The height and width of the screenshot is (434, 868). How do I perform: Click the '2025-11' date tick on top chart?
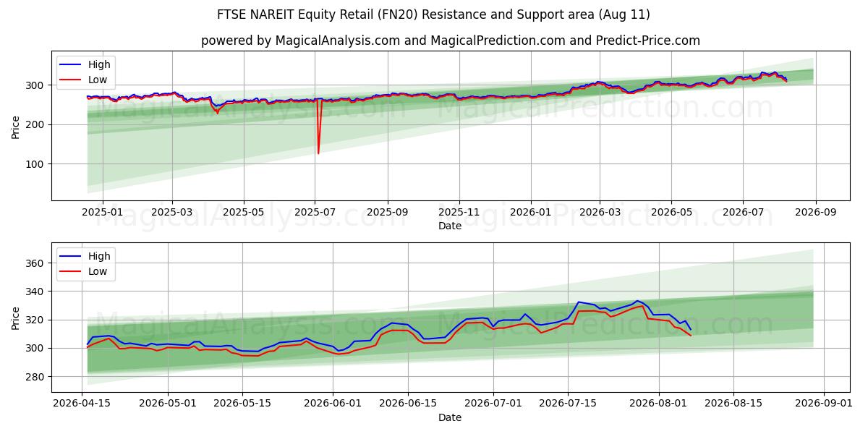tap(459, 213)
